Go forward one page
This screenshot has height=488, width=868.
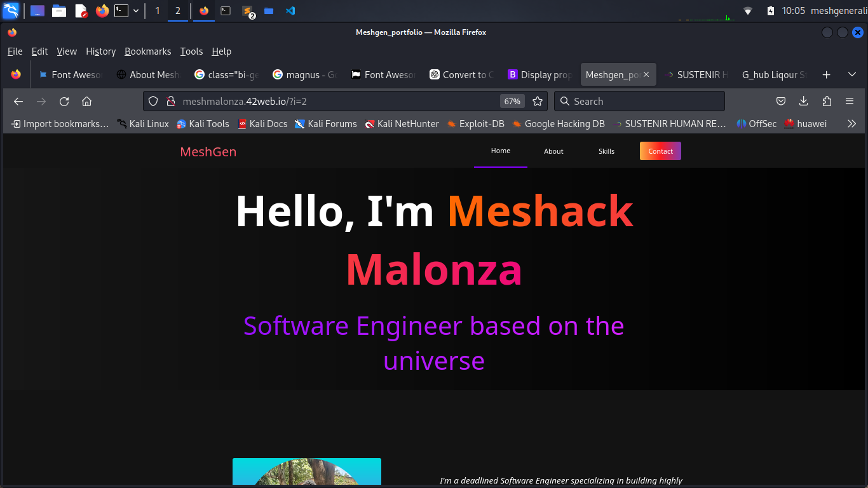(x=41, y=101)
